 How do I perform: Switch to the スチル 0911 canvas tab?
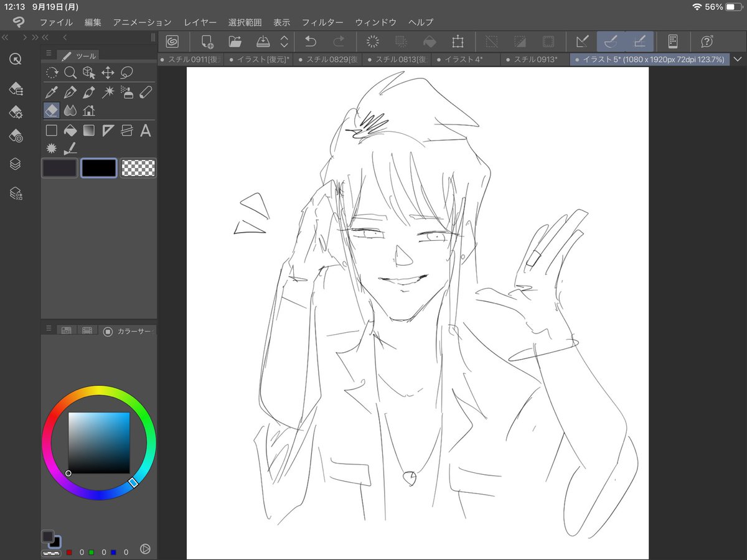pos(190,60)
